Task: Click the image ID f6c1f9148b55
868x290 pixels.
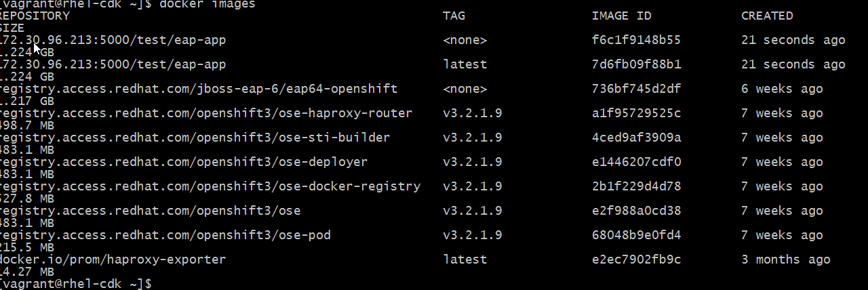Action: [x=636, y=40]
